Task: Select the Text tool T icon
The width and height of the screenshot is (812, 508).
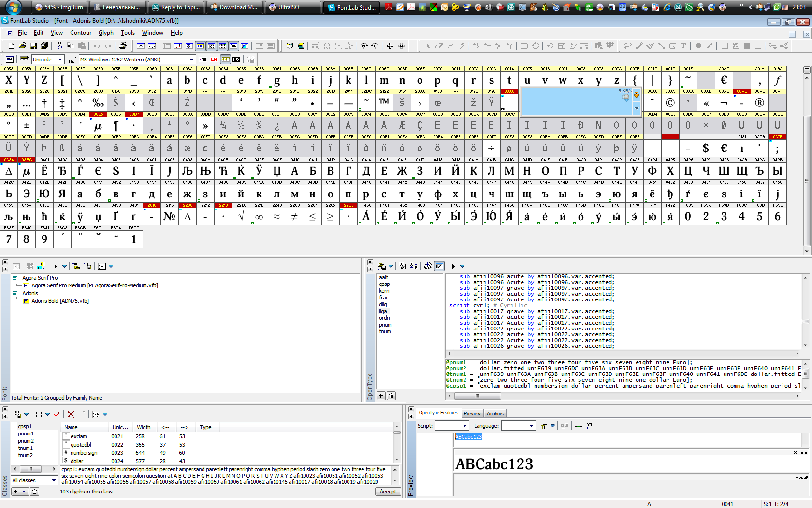Action: pos(683,46)
